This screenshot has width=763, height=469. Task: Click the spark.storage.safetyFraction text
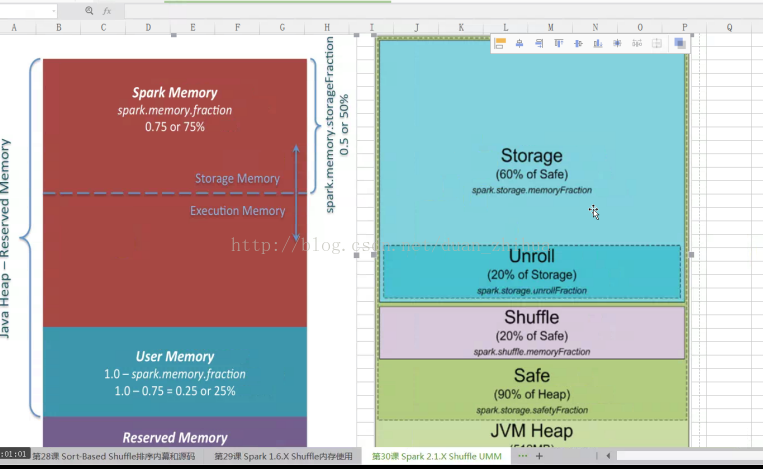click(x=532, y=410)
